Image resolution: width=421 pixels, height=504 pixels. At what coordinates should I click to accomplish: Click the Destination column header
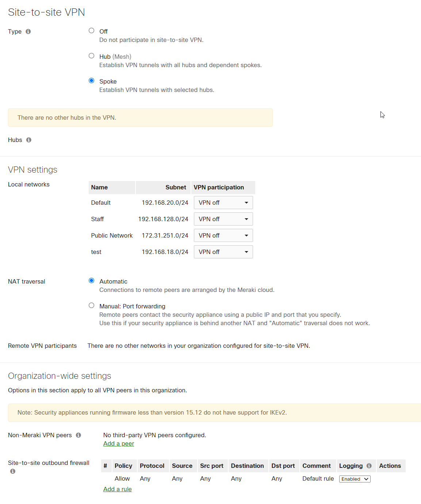pos(248,466)
